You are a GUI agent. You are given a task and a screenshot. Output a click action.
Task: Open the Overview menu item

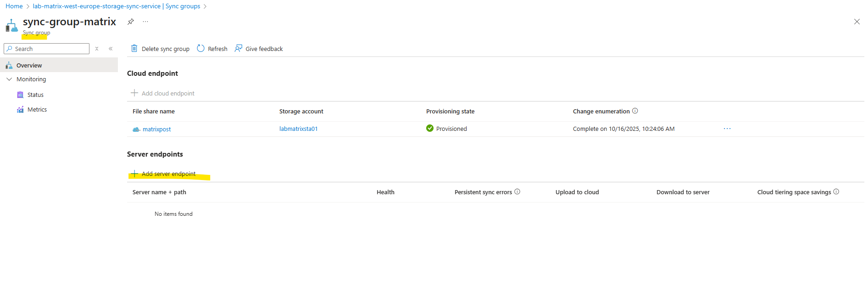29,65
